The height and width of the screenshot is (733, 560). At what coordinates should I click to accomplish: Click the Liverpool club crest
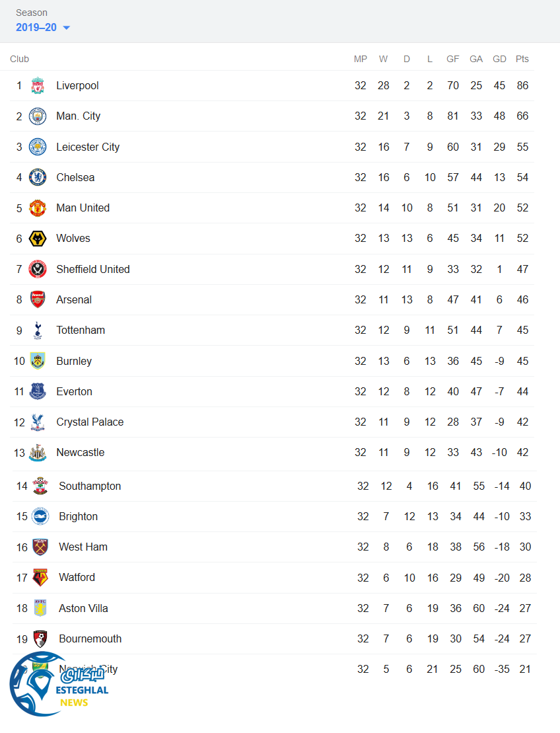click(x=38, y=86)
